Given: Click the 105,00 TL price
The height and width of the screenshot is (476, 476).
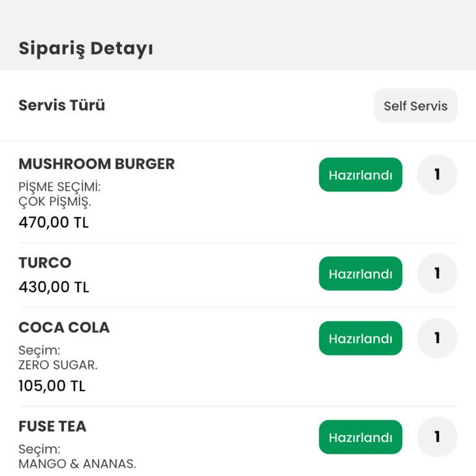Looking at the screenshot, I should (x=52, y=386).
